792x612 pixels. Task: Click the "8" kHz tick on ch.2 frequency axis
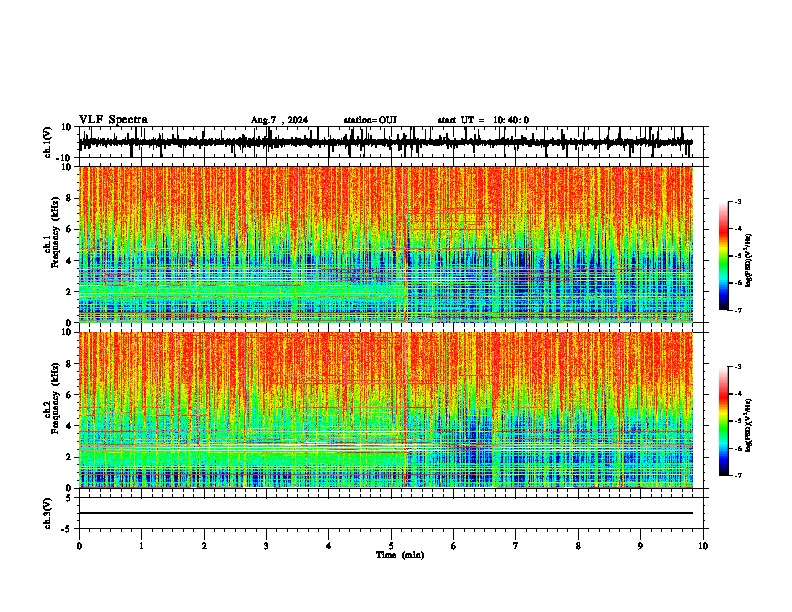pyautogui.click(x=69, y=364)
